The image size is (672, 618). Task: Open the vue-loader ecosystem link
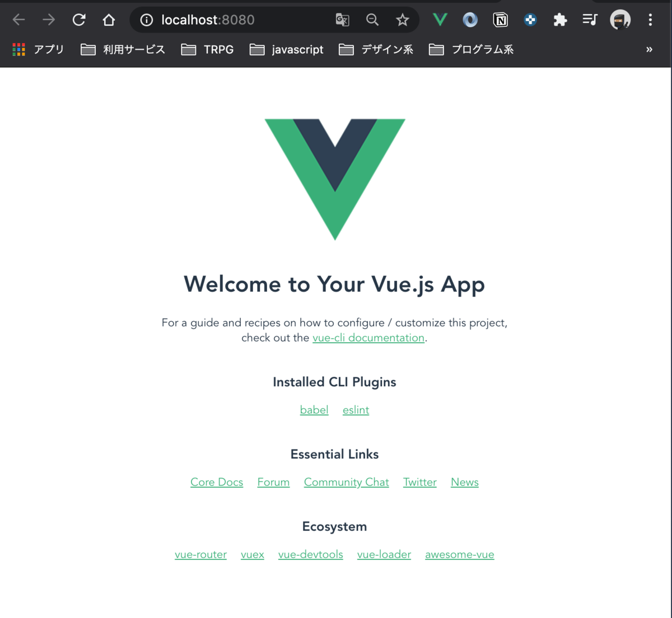point(384,555)
